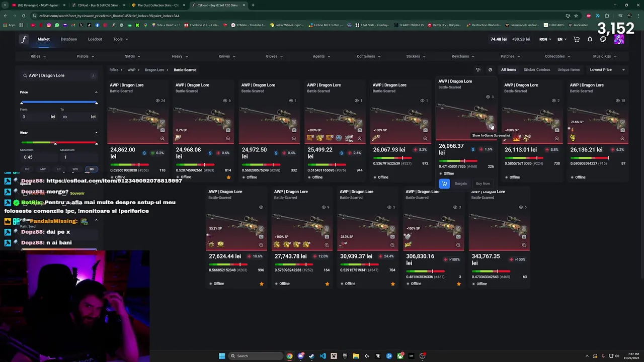The height and width of the screenshot is (362, 644).
Task: Open the user profile avatar
Action: click(x=619, y=39)
